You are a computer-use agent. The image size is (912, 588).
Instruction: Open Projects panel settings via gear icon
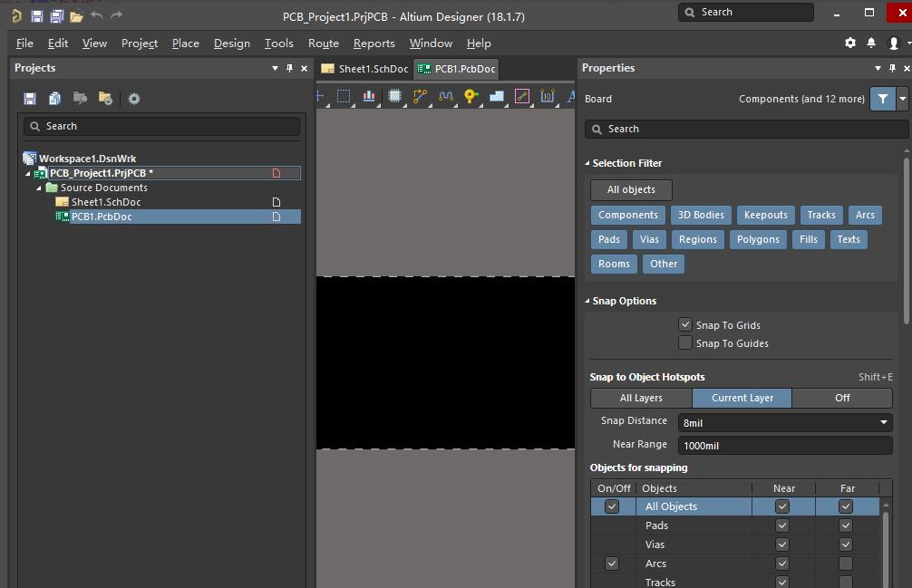134,99
